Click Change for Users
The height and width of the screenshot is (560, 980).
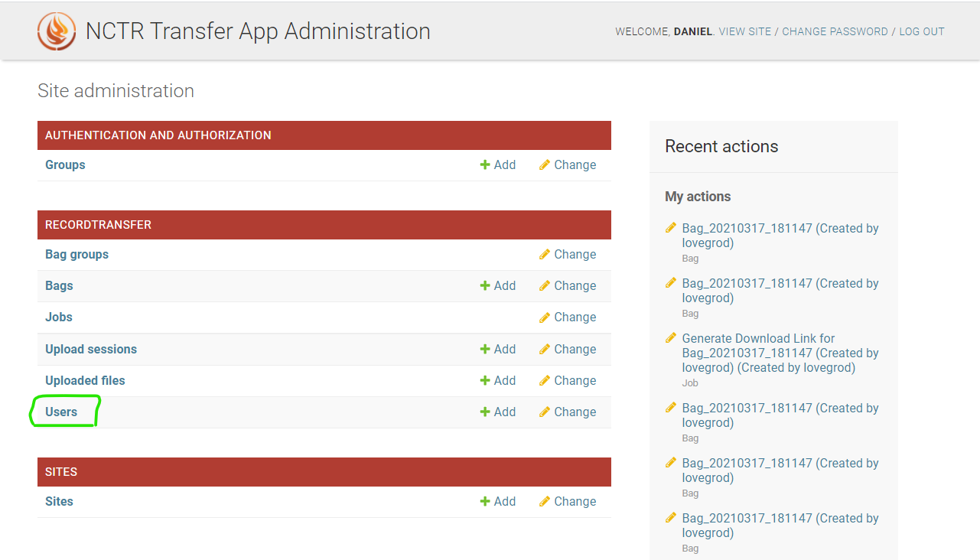pyautogui.click(x=568, y=412)
